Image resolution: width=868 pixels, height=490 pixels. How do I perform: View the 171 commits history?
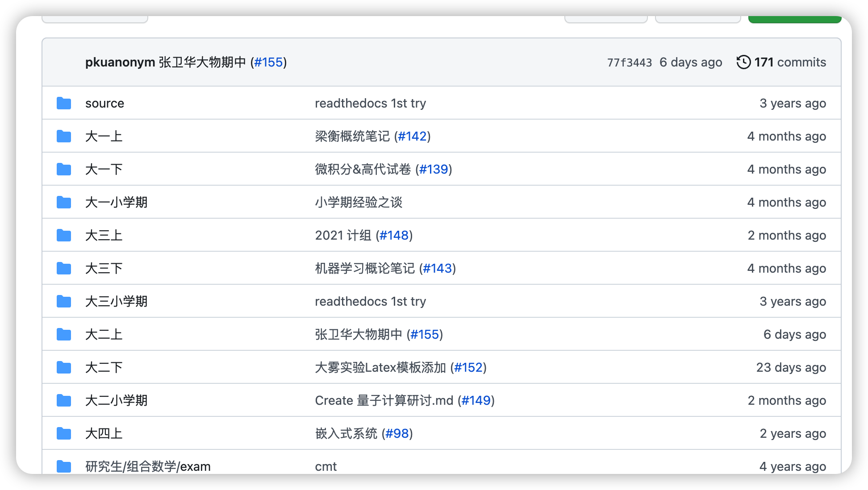click(790, 62)
